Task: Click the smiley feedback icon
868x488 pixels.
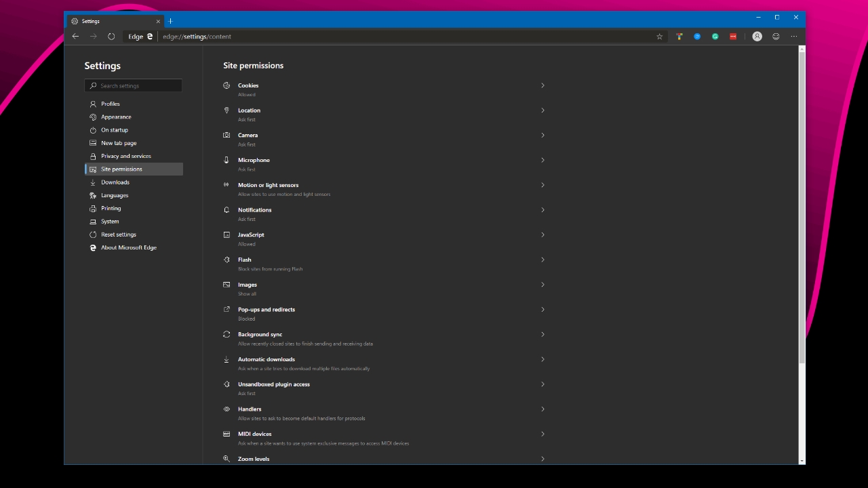Action: (x=776, y=37)
